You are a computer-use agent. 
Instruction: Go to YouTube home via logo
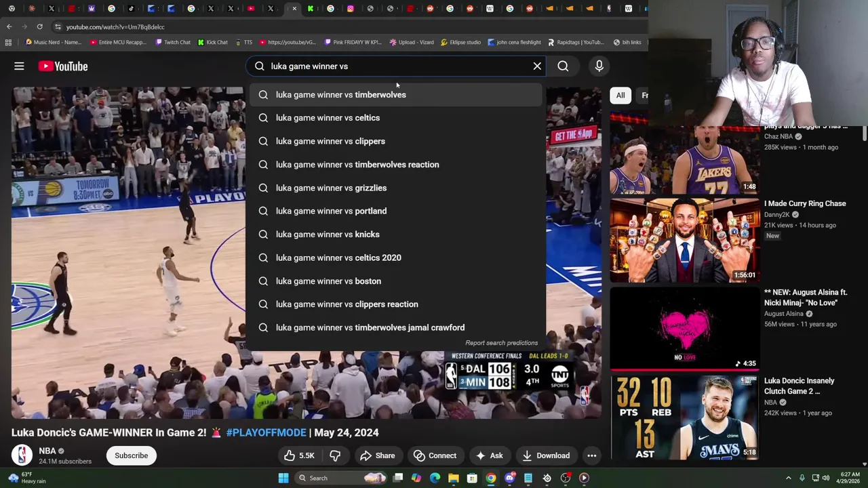[x=63, y=66]
